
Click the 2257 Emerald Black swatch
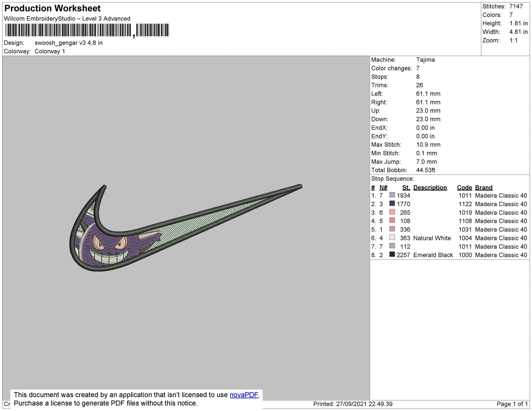coord(392,255)
